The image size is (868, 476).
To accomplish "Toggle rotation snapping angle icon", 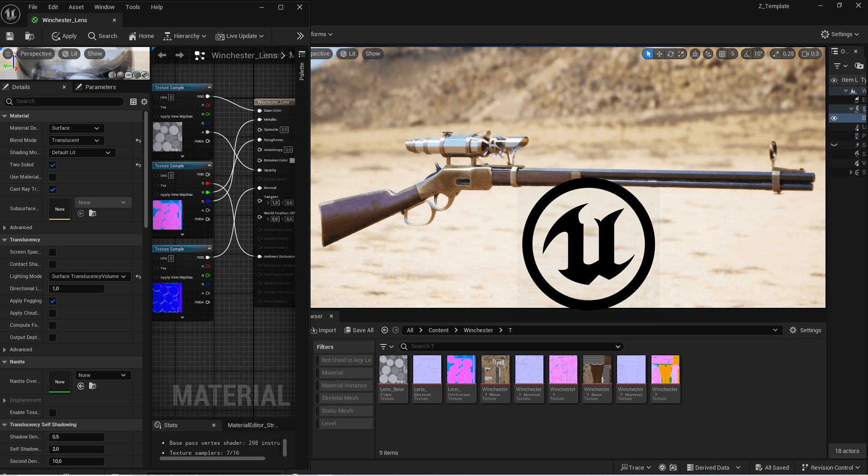I will click(x=747, y=54).
